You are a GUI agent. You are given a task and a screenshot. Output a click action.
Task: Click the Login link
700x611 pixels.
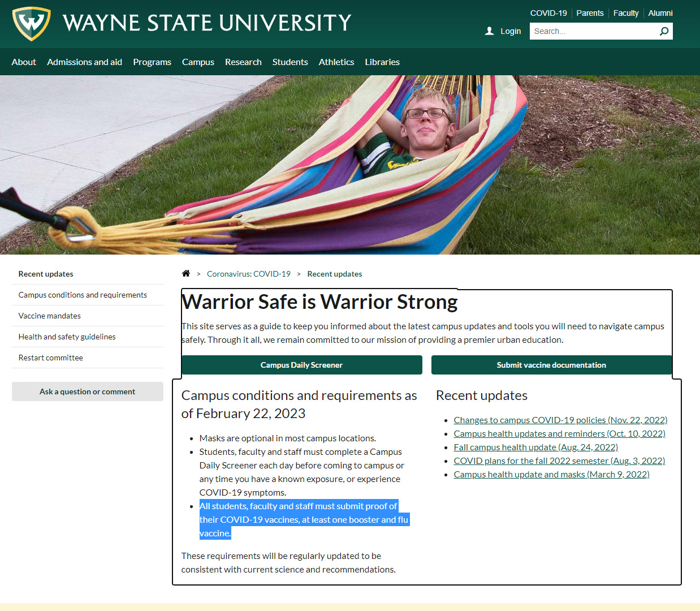511,31
